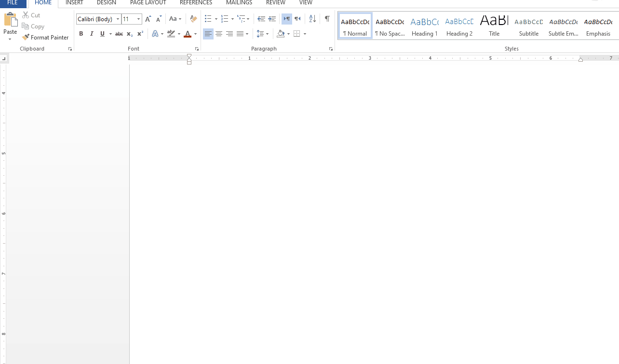Toggle Subscript formatting
Screen dimensions: 619x364
[x=129, y=34]
